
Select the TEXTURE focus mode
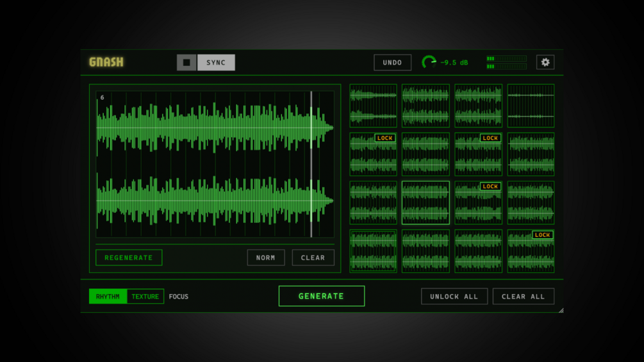[145, 297]
